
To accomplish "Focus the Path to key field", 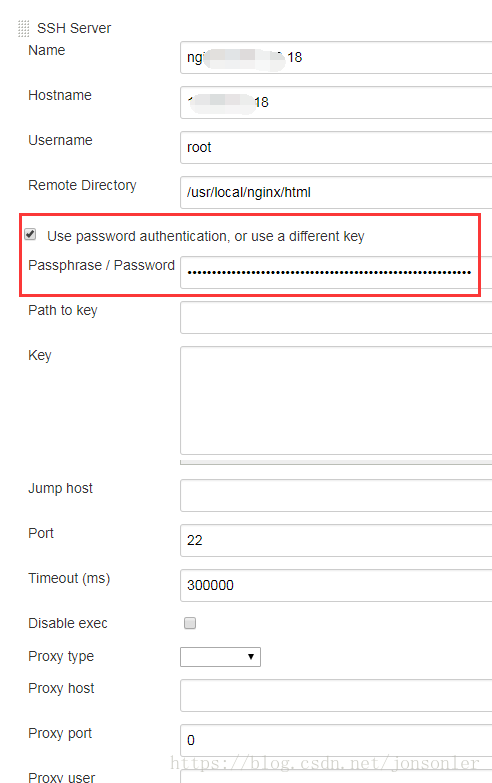I will pyautogui.click(x=336, y=317).
